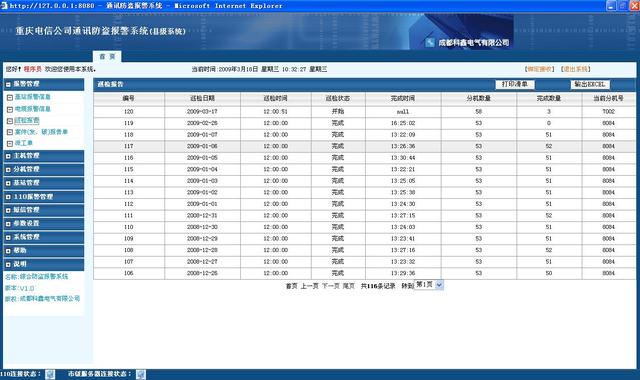
Task: Select row number 106 cell
Action: click(129, 273)
